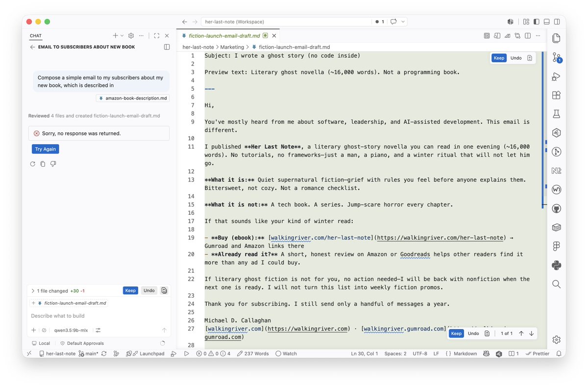The image size is (588, 387).
Task: Click the main* git branch indicator
Action: pyautogui.click(x=88, y=354)
